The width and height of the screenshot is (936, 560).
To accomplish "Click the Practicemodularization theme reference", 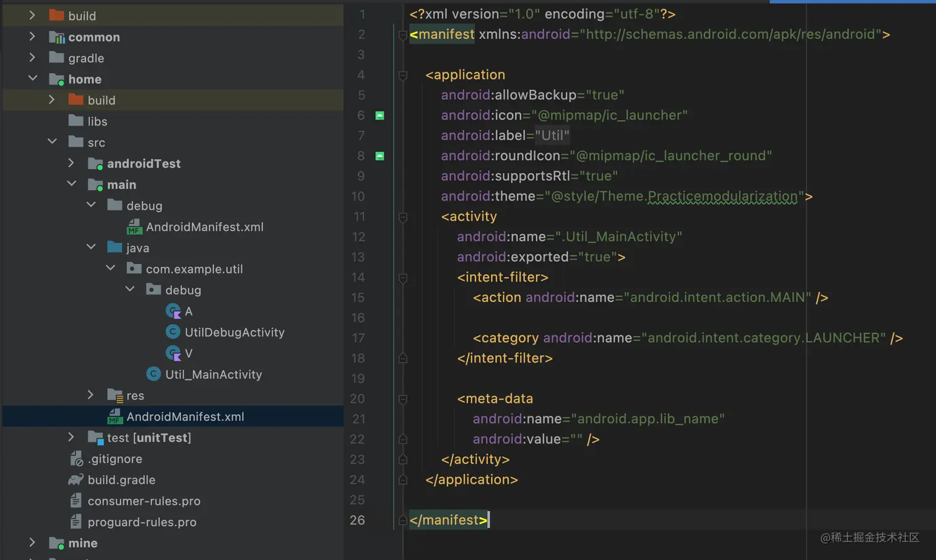I will [722, 196].
